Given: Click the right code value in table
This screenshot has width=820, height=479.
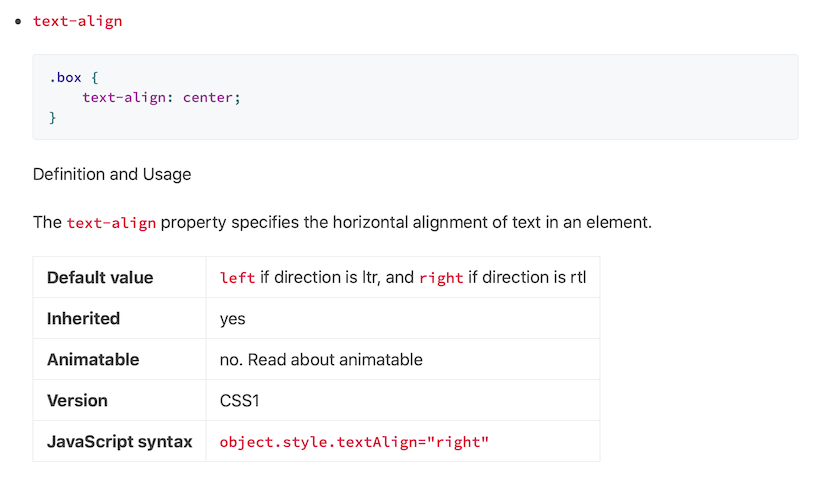Looking at the screenshot, I should pyautogui.click(x=441, y=278).
